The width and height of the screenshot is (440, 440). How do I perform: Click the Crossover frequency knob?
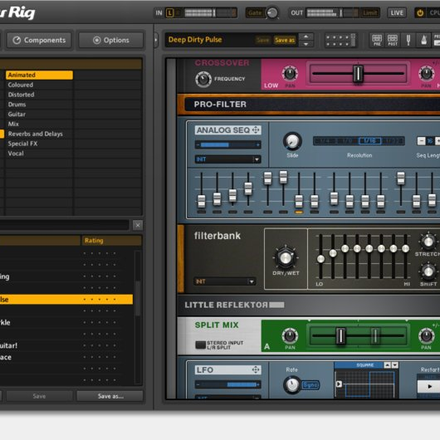[x=203, y=79]
